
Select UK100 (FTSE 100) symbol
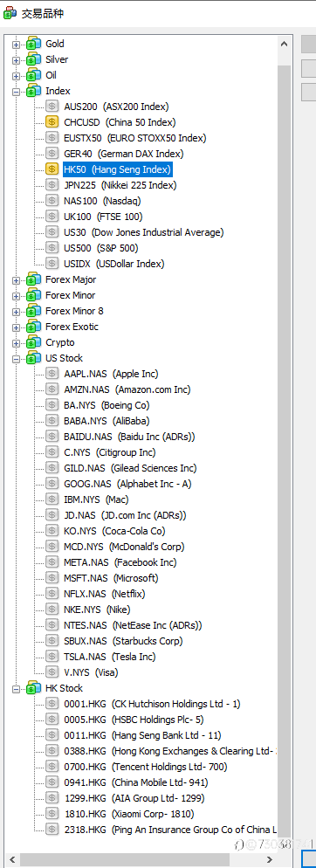[103, 217]
